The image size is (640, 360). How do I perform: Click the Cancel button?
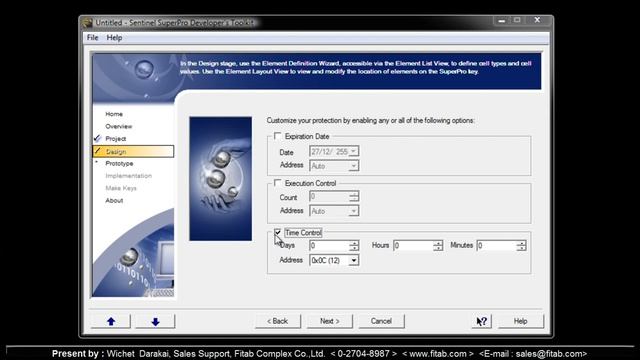coord(381,321)
